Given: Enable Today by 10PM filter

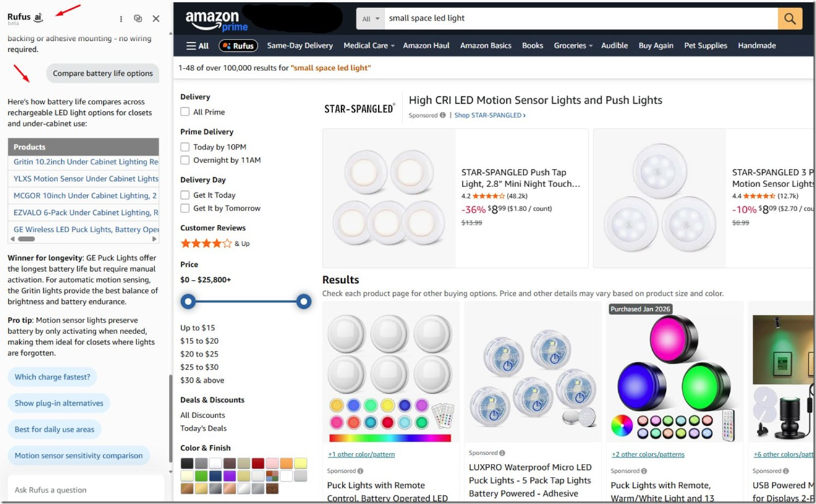Looking at the screenshot, I should click(x=185, y=147).
